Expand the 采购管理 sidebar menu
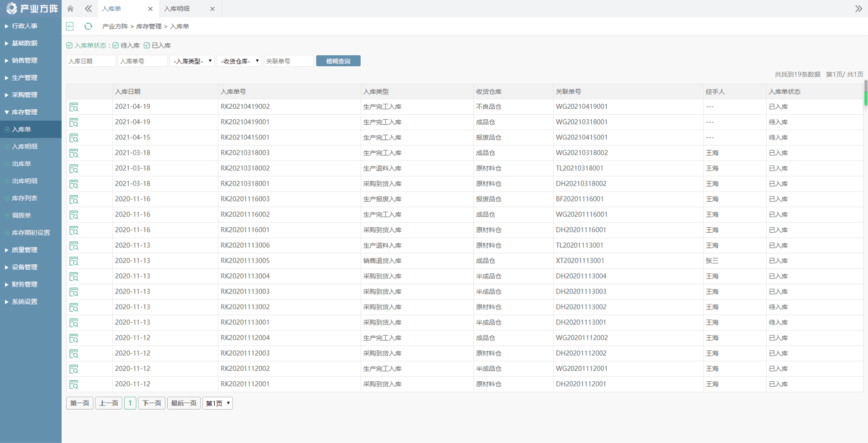 pyautogui.click(x=25, y=95)
